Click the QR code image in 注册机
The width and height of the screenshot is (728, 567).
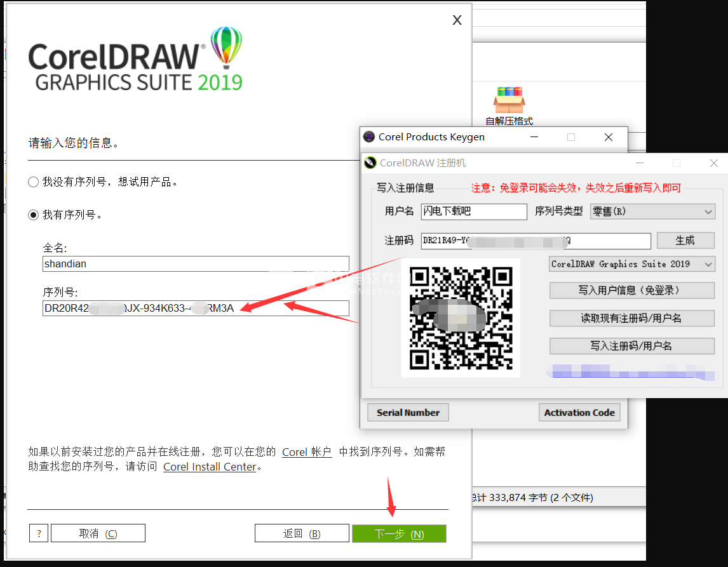(x=461, y=318)
